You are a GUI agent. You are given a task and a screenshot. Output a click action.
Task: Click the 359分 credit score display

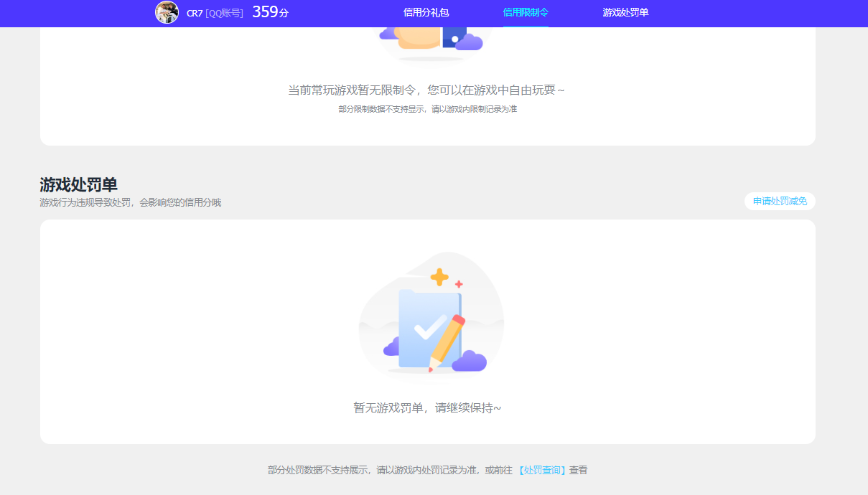pos(271,12)
